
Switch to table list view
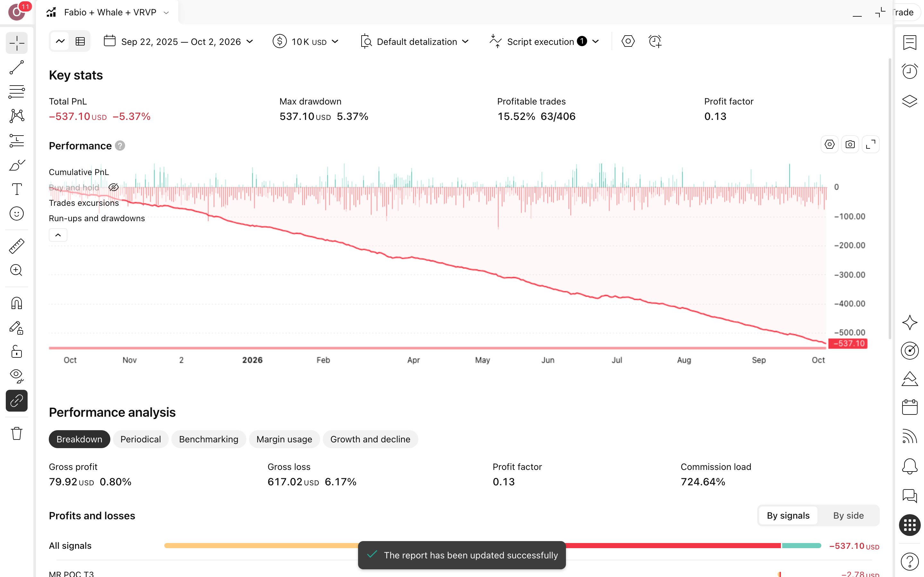point(80,41)
